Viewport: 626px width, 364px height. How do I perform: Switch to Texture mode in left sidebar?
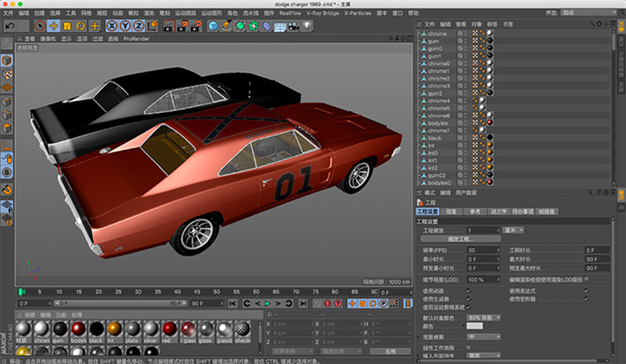(x=7, y=75)
